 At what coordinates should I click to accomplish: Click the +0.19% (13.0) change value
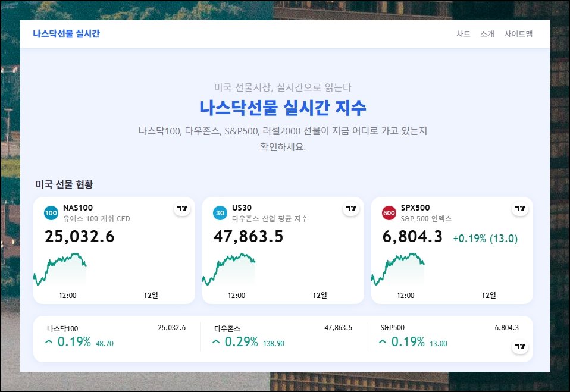(x=486, y=239)
